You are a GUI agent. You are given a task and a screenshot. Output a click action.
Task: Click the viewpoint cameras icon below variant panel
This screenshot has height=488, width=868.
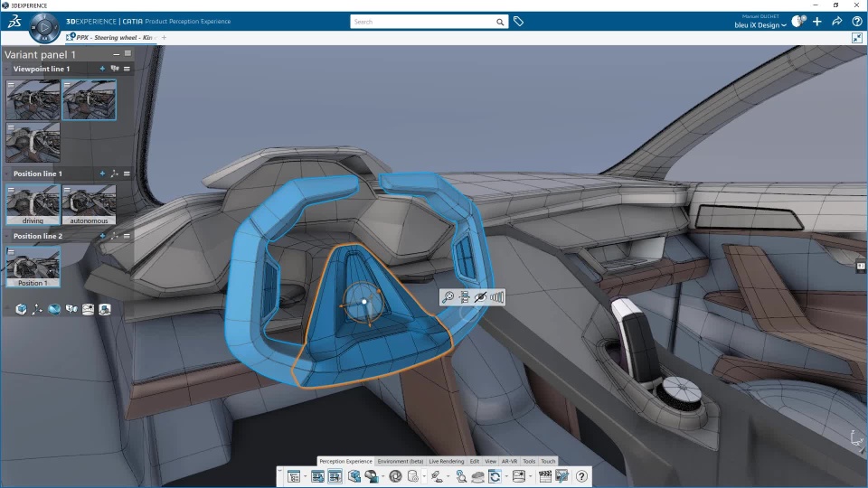71,309
